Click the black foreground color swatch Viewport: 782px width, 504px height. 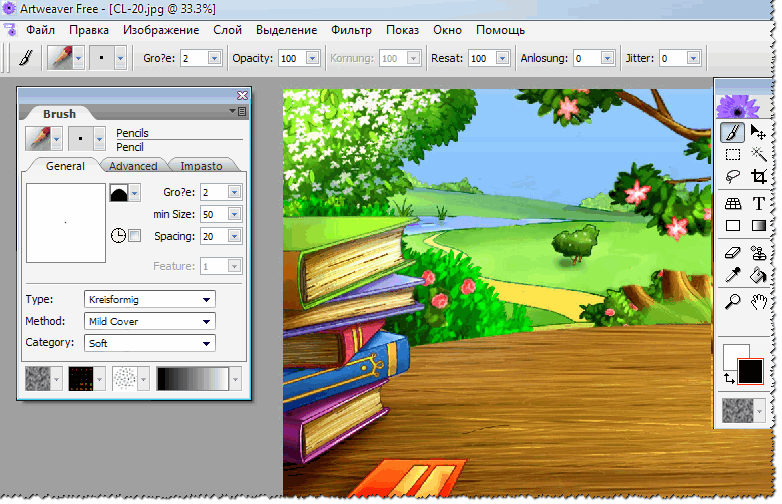(751, 371)
